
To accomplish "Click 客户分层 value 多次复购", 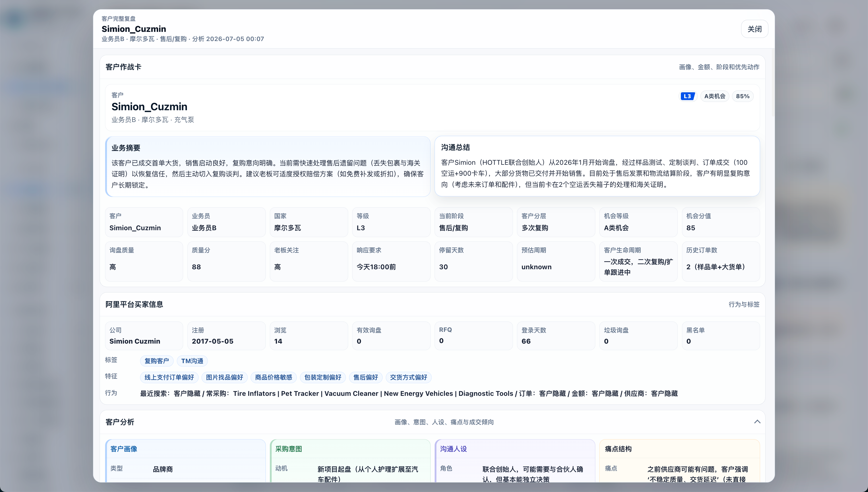I will 535,228.
